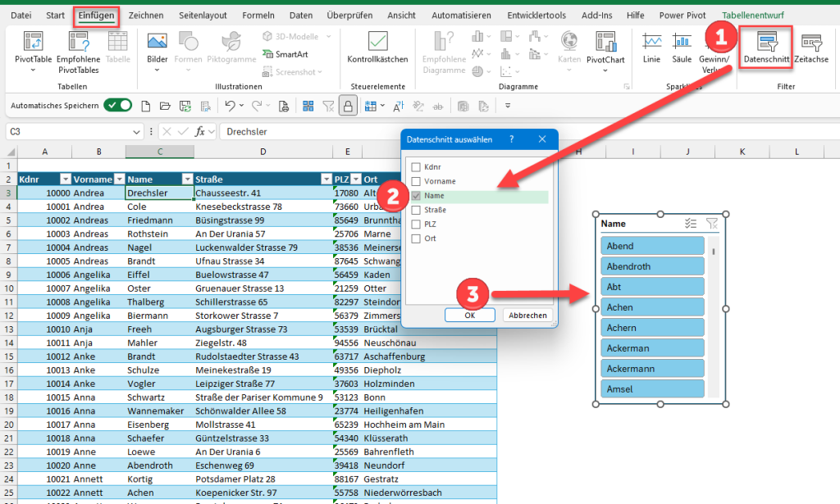Expand the Straße header filter arrow
This screenshot has height=504, width=840.
pyautogui.click(x=326, y=179)
